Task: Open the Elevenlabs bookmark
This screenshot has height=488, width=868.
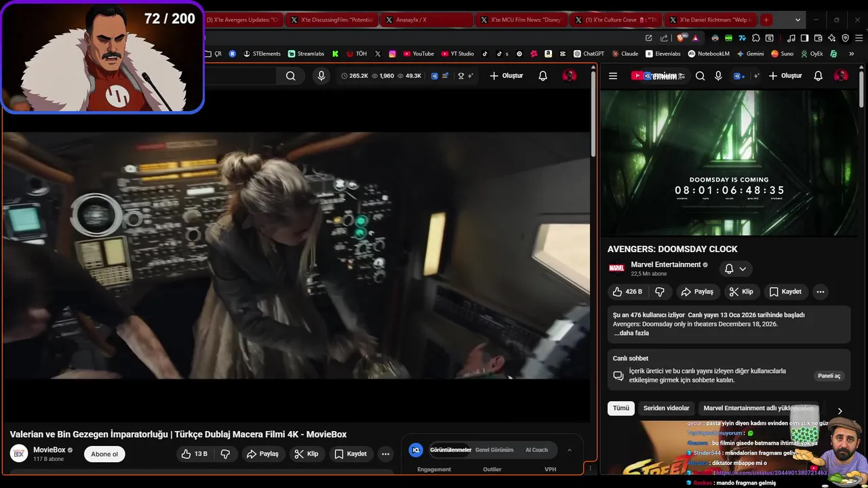Action: coord(663,54)
